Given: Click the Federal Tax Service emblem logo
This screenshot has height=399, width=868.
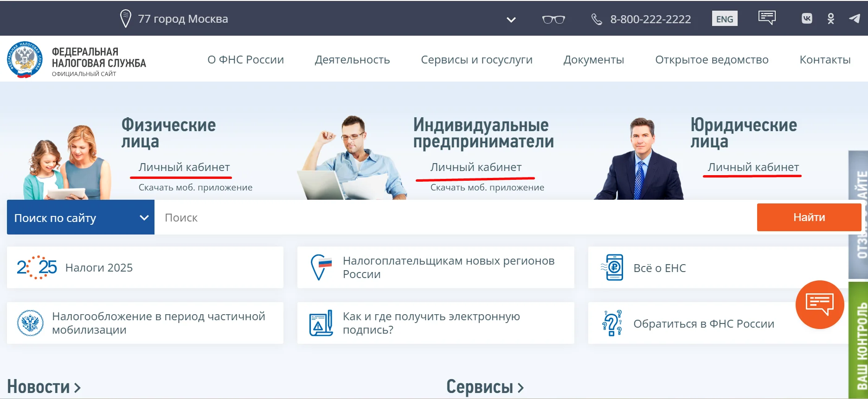Looking at the screenshot, I should [25, 59].
